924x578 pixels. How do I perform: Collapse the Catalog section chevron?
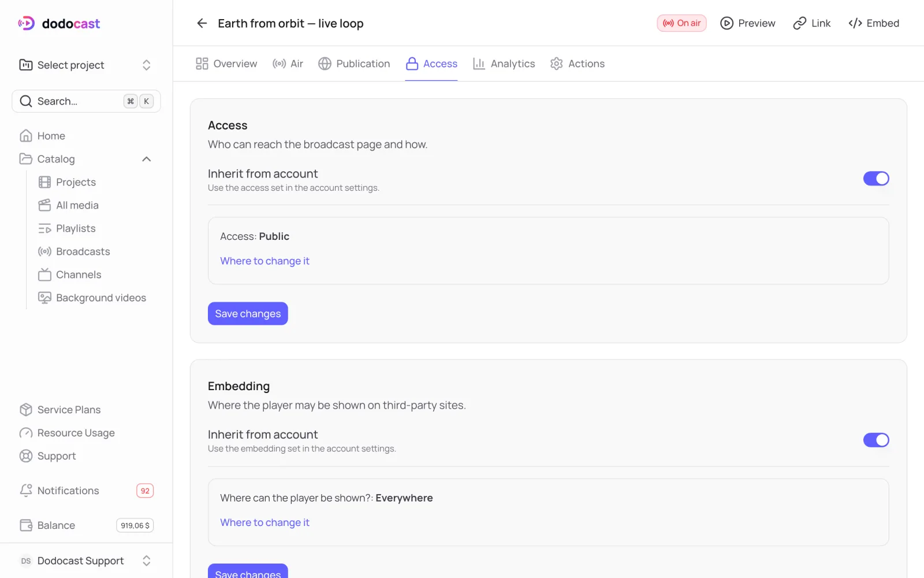click(x=147, y=159)
